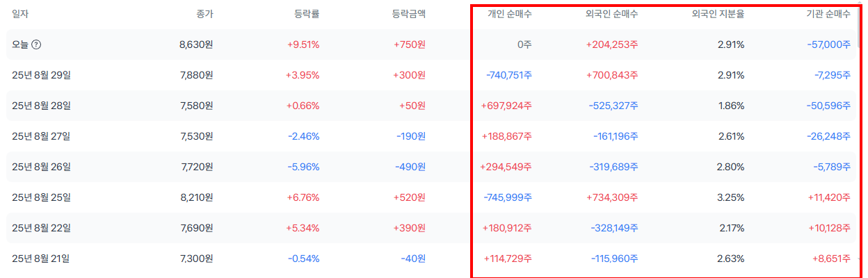Click the -740,751주 individual net buy value
Viewport: 868px width, 278px height.
point(508,75)
